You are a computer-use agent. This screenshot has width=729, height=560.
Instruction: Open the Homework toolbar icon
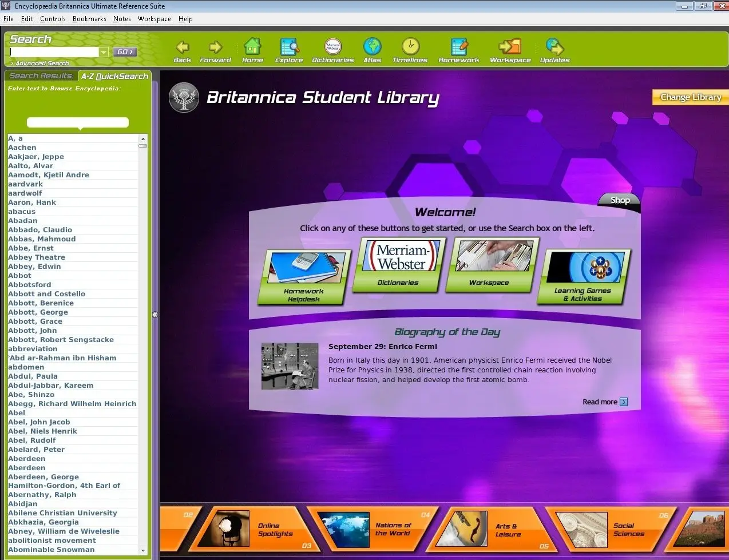pyautogui.click(x=459, y=50)
